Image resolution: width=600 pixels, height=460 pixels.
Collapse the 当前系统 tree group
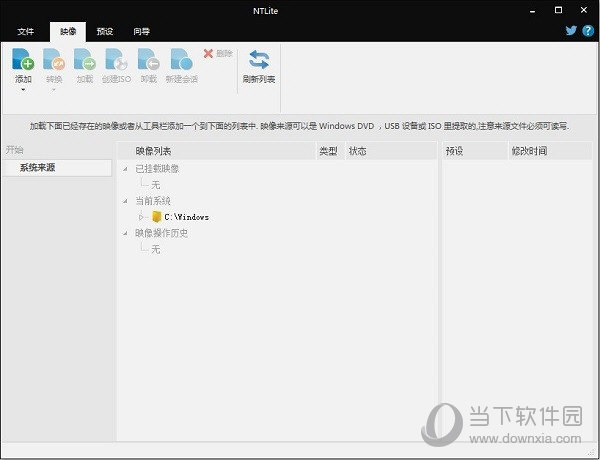click(125, 201)
